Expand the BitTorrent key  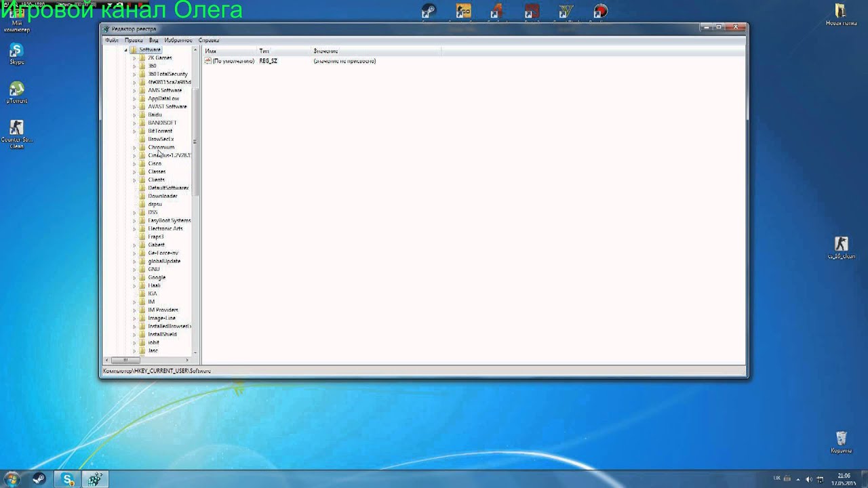134,131
